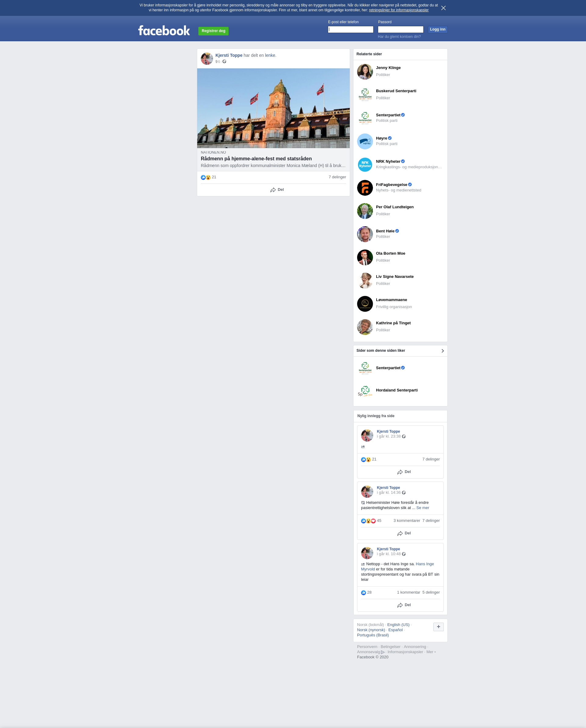Open FriFagbevegelse logo
This screenshot has height=728, width=586.
click(x=365, y=188)
